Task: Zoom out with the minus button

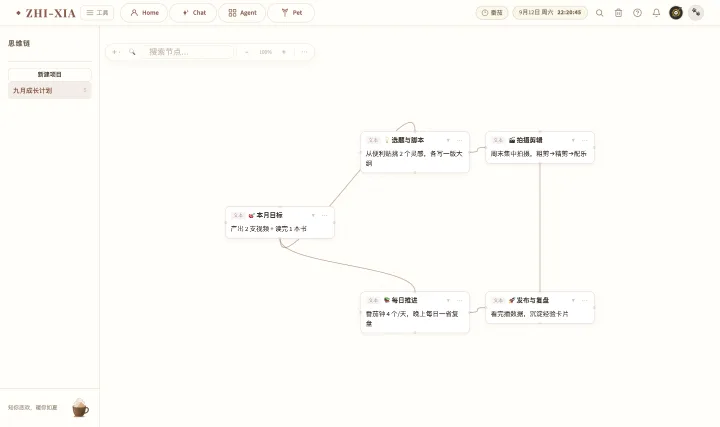Action: point(247,52)
